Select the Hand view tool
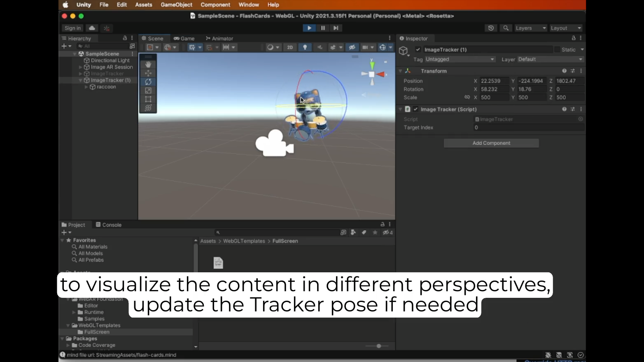The image size is (644, 362). [148, 65]
